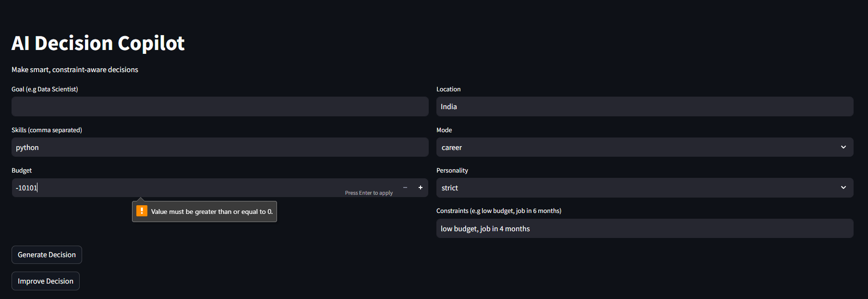Click the Constraints field with low budget text

point(644,228)
